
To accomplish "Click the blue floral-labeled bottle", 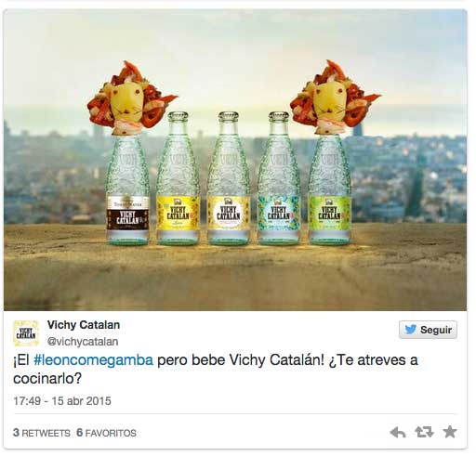I will (x=279, y=178).
